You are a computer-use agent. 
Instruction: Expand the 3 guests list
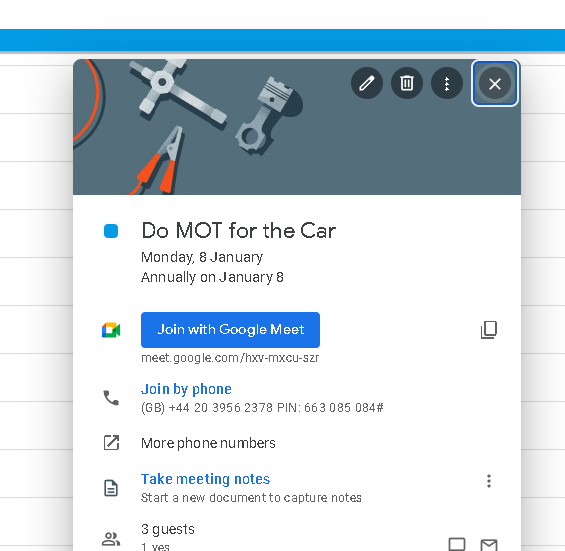(x=168, y=529)
